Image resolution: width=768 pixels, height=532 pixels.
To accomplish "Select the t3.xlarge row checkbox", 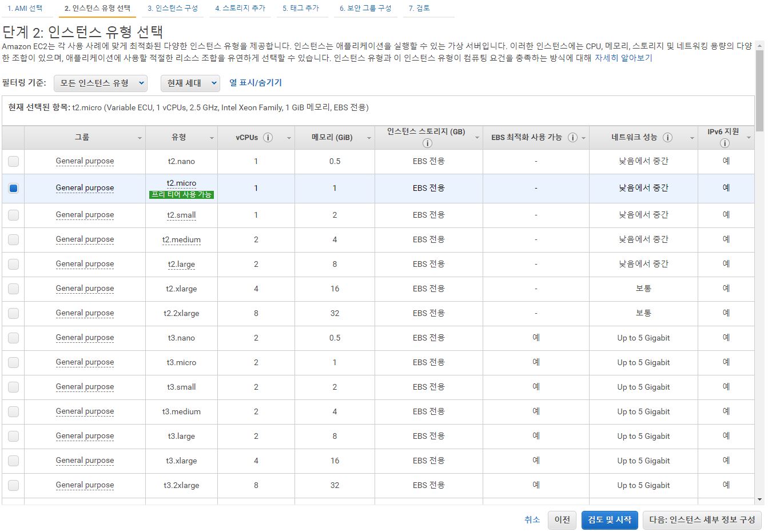I will coord(13,461).
